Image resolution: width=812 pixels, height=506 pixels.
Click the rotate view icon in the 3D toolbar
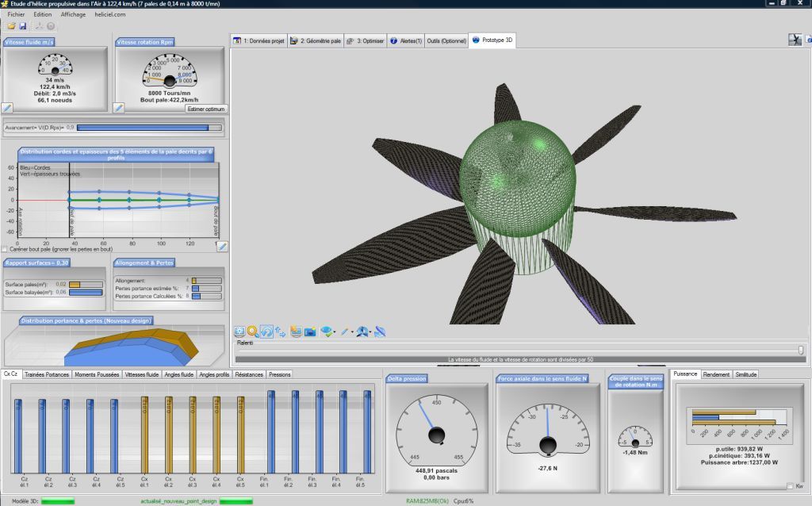point(266,331)
